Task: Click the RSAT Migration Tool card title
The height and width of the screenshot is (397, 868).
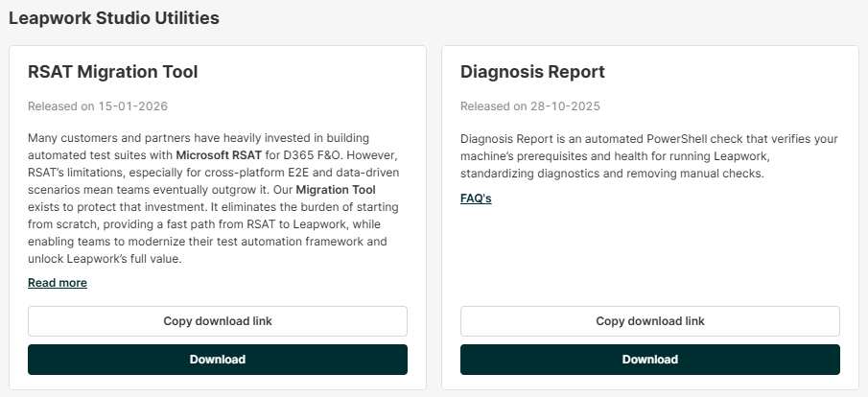Action: [x=113, y=72]
